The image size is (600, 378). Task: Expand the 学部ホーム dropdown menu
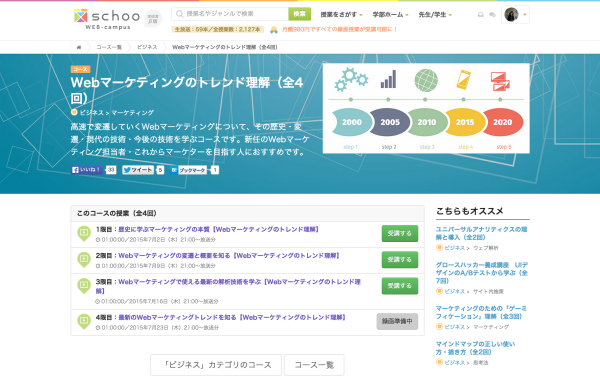pyautogui.click(x=391, y=15)
